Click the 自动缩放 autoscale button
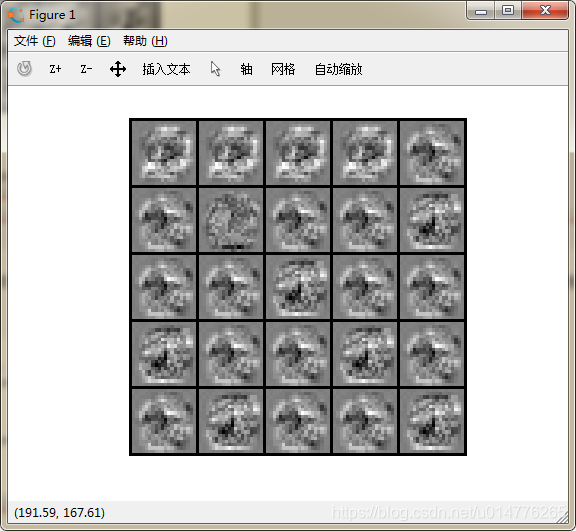The image size is (576, 531). click(x=338, y=69)
